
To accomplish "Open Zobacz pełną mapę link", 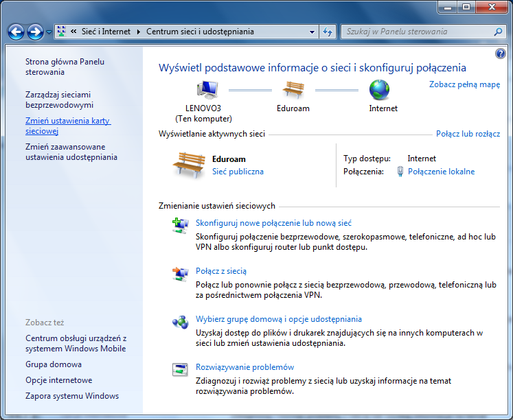I will [x=464, y=84].
